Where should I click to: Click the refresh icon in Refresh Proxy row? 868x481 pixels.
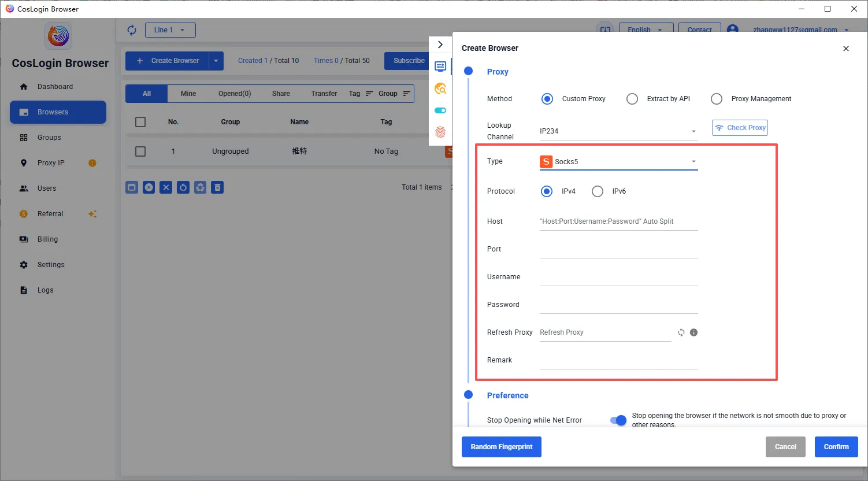click(x=681, y=332)
